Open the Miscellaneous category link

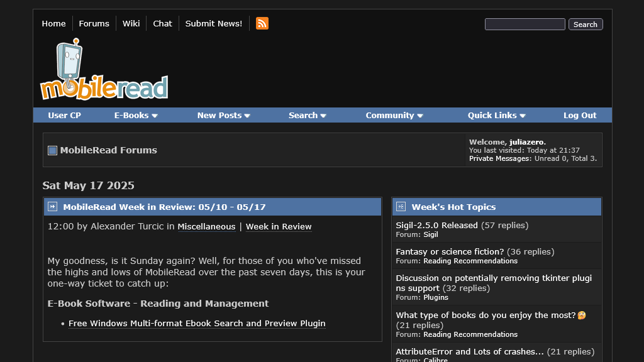tap(206, 226)
